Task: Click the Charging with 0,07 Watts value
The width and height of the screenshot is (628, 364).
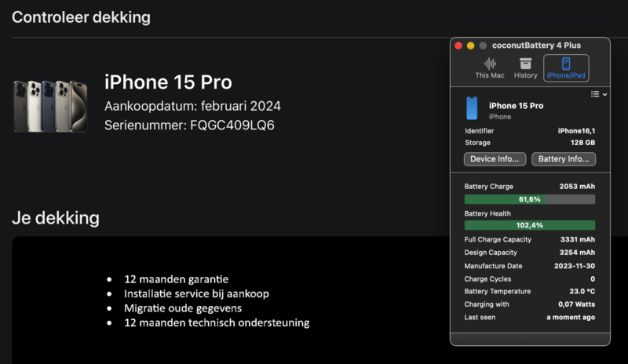Action: tap(576, 304)
